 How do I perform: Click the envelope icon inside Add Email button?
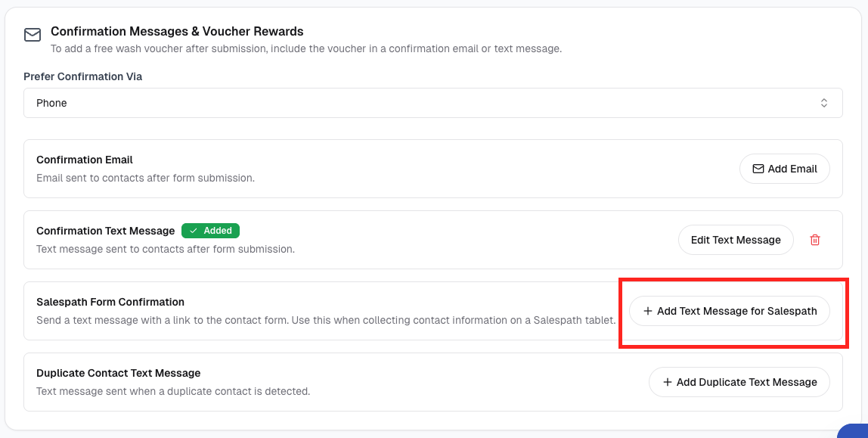point(758,169)
